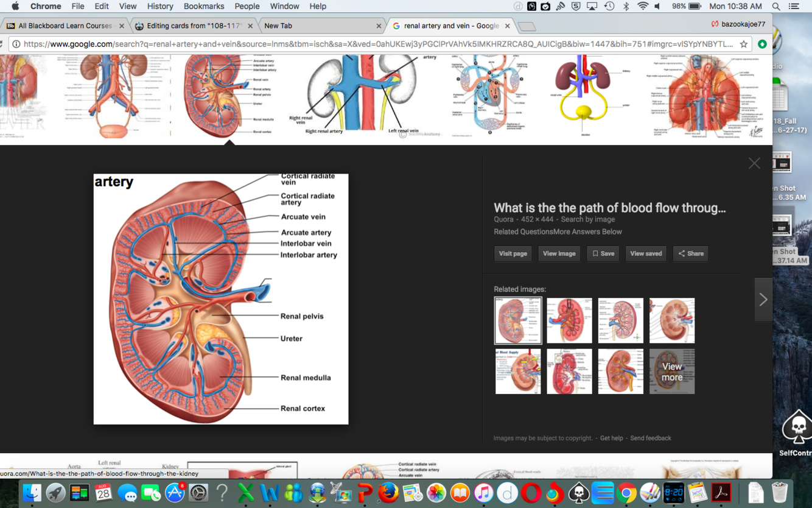Open Launchpad rocket in the Dock
This screenshot has height=508, width=812.
click(55, 492)
